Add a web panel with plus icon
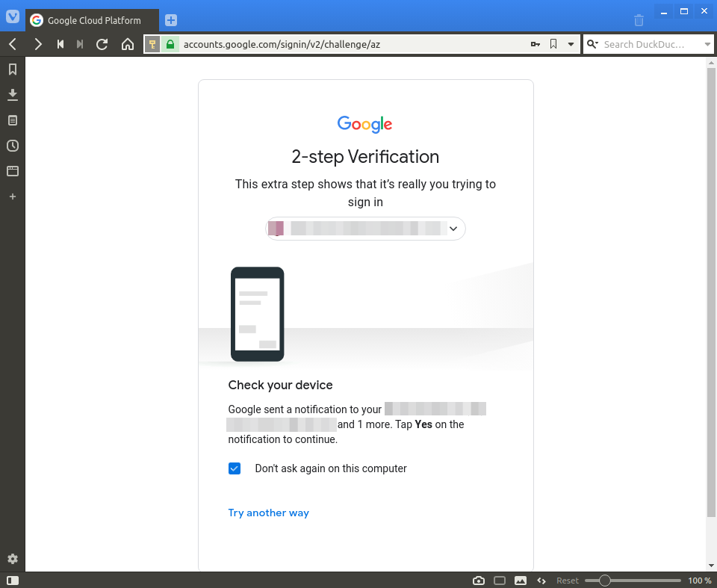Screen dimensions: 717x588 point(13,196)
